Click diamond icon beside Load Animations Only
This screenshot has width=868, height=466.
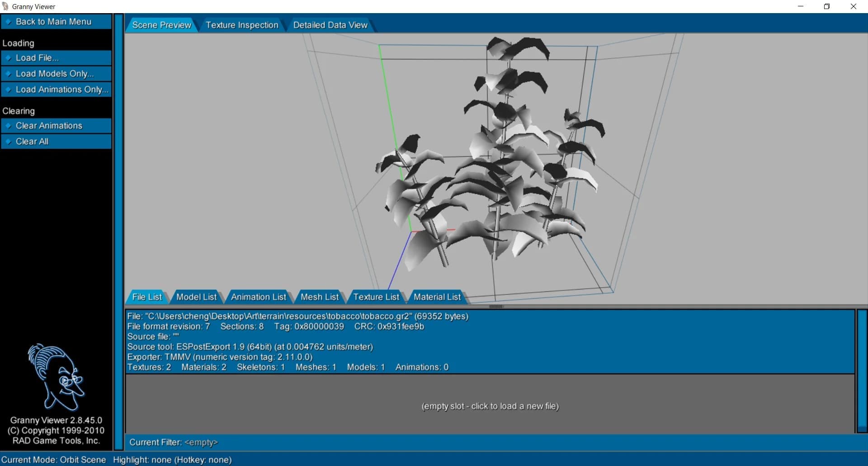click(8, 90)
